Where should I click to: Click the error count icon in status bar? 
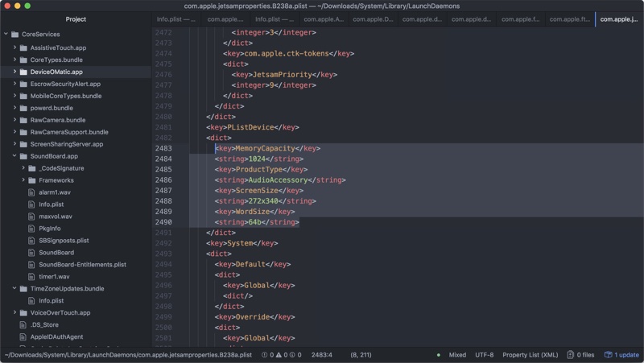[265, 355]
